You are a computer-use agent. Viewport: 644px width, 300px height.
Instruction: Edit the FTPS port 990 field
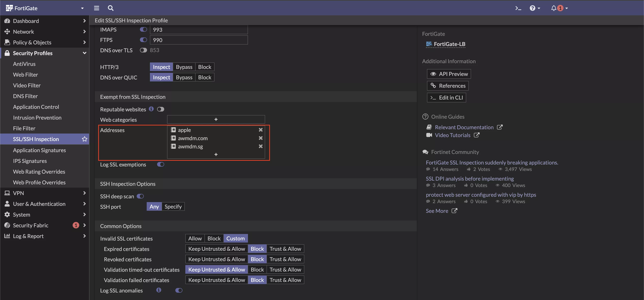point(199,40)
